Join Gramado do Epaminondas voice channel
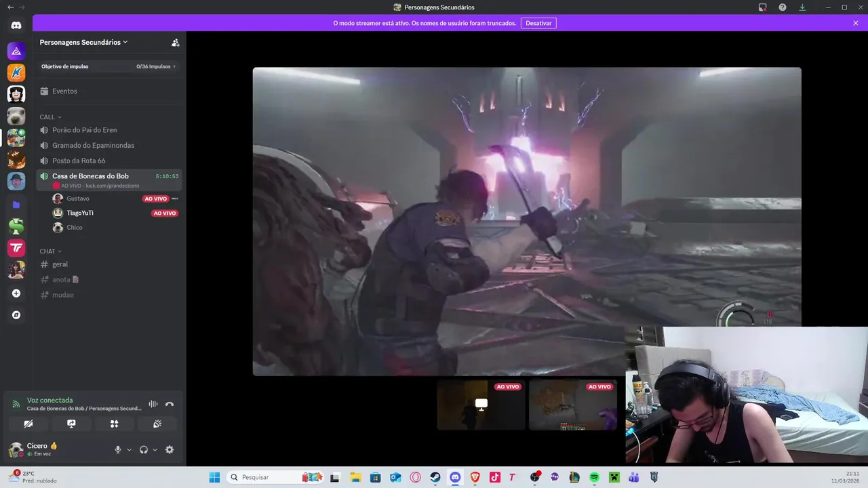 (x=109, y=145)
